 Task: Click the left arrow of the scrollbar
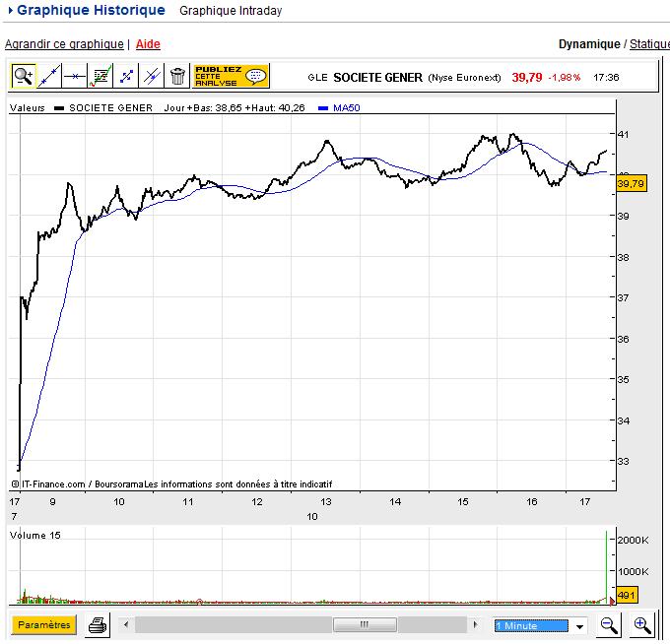126,624
